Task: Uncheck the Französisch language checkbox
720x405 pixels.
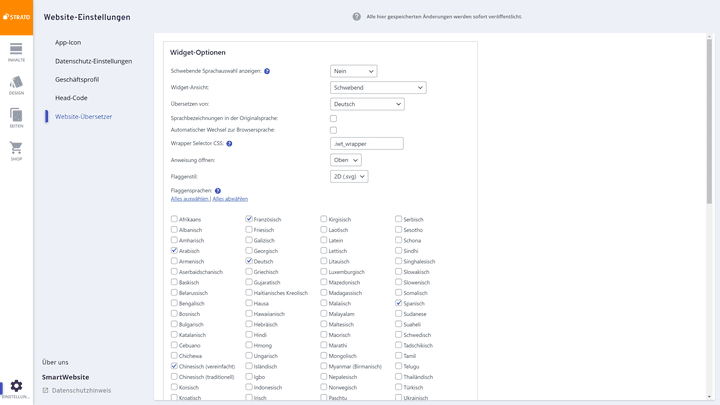Action: point(249,219)
